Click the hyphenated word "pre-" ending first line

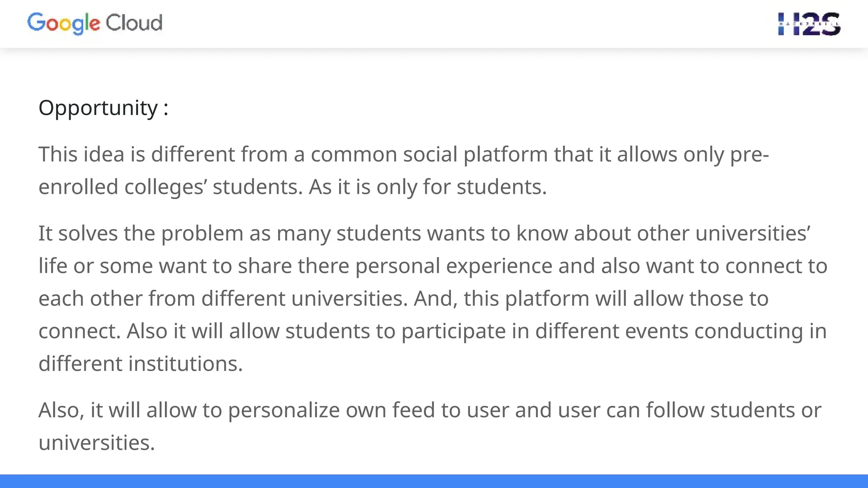coord(749,154)
